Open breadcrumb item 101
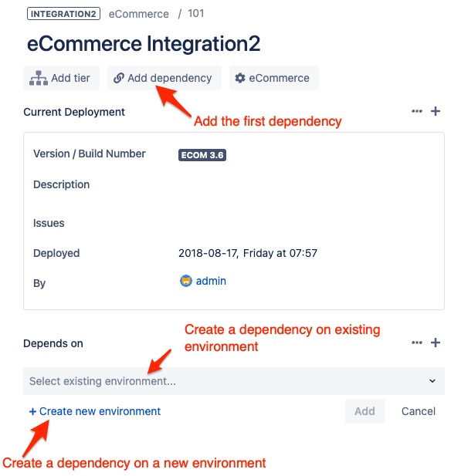The width and height of the screenshot is (451, 476). click(195, 13)
